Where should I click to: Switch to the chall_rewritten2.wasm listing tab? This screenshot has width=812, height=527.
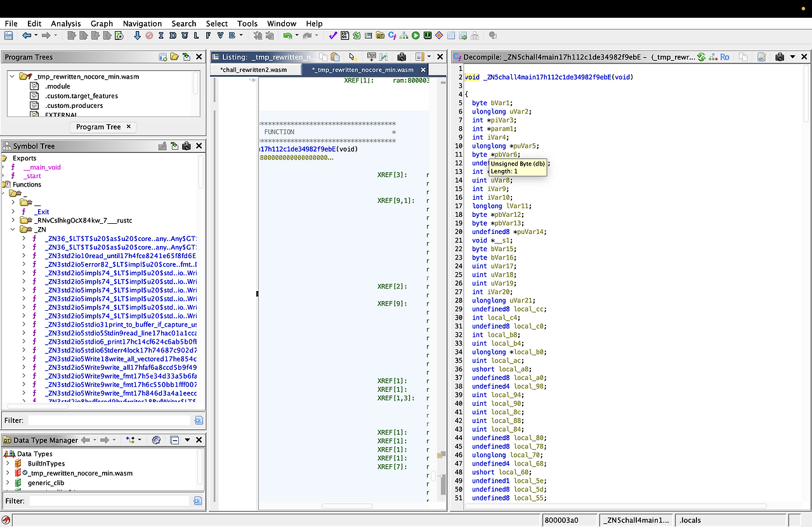click(x=253, y=70)
